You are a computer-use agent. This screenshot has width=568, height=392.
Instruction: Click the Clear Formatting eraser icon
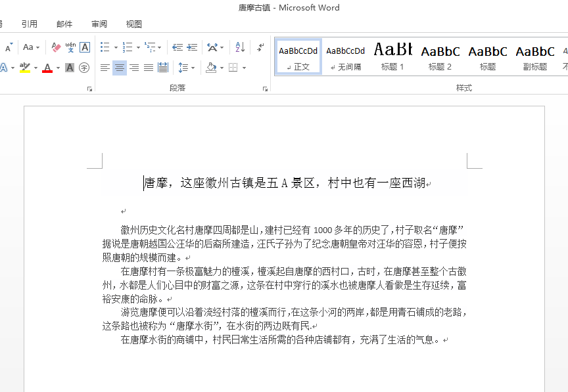[56, 47]
